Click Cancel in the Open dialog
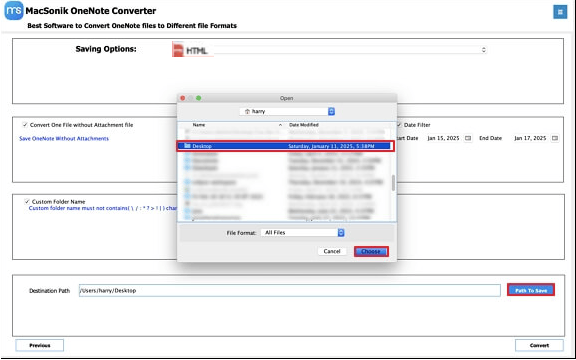 332,251
